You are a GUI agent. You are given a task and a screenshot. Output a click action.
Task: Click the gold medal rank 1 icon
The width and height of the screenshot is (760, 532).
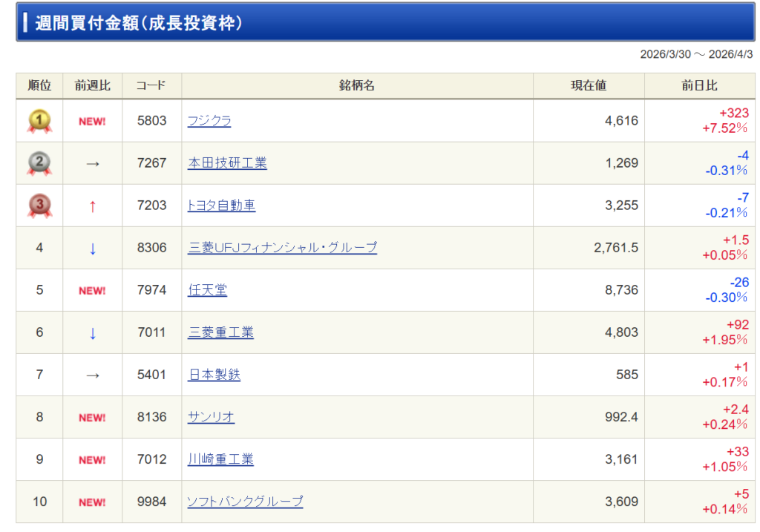(39, 121)
